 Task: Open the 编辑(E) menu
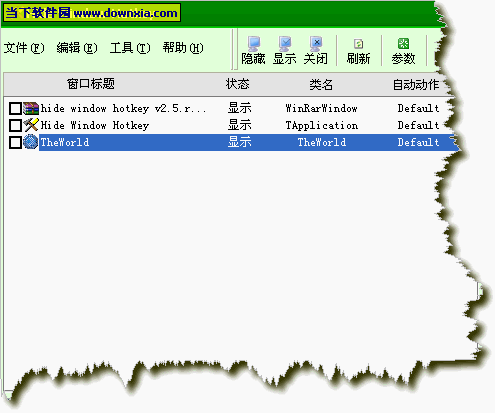[x=77, y=48]
